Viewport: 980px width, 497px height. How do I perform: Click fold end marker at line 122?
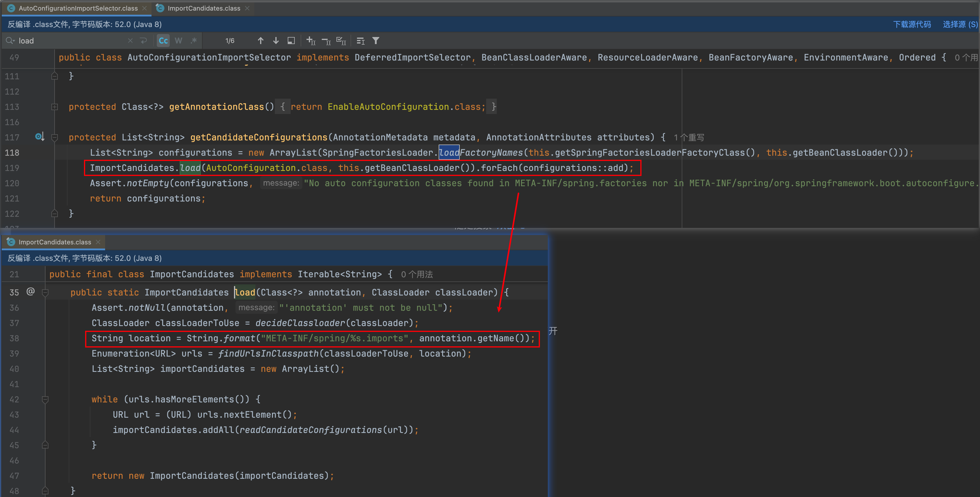(54, 214)
